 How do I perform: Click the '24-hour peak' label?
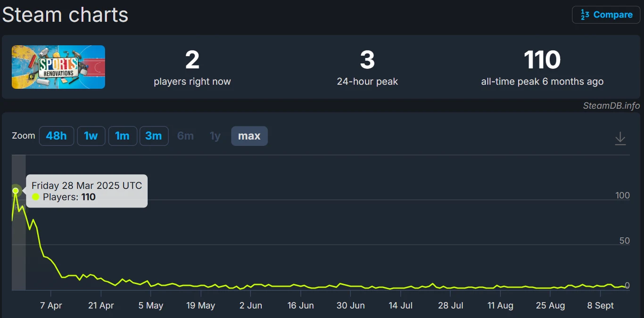point(367,82)
